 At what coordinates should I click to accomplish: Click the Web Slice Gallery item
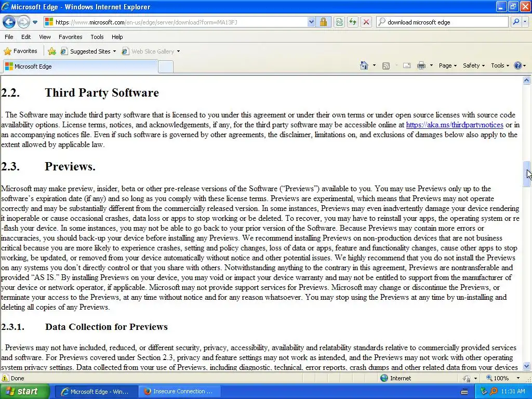pyautogui.click(x=151, y=51)
